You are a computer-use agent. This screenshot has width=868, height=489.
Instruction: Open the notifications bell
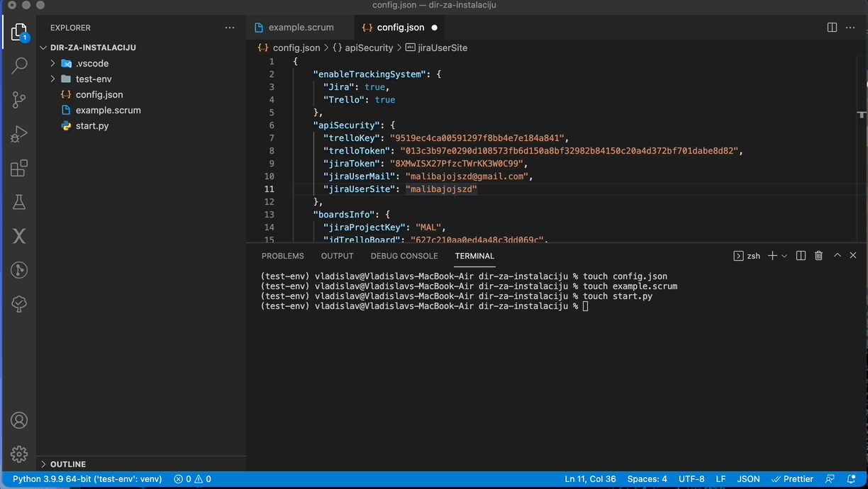(851, 479)
